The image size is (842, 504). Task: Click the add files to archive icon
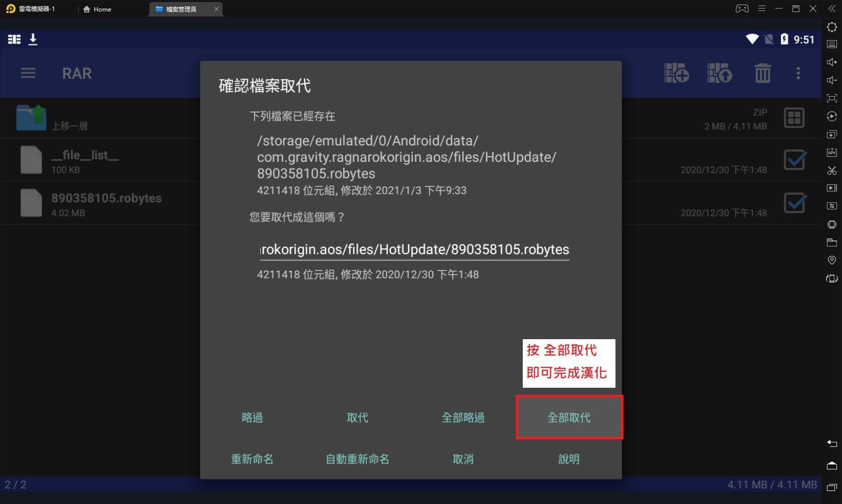(x=677, y=73)
